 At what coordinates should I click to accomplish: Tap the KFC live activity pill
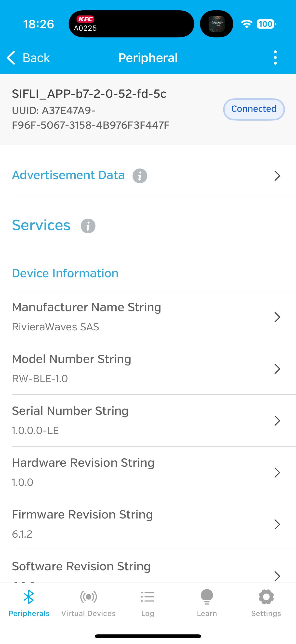(131, 24)
